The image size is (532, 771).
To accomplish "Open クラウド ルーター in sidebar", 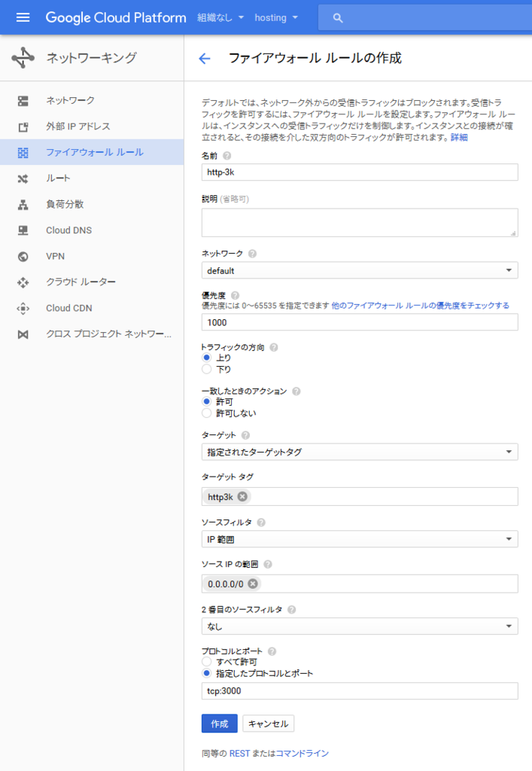I will point(92,282).
